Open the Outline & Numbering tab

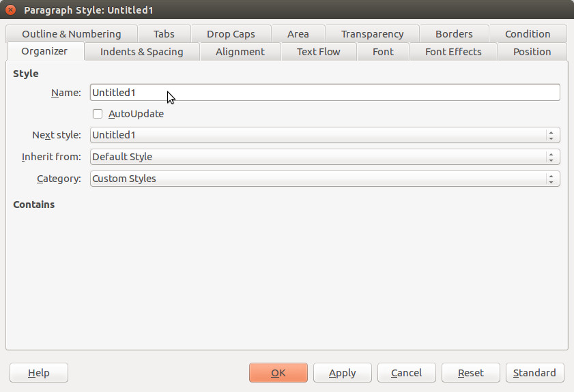(x=72, y=33)
